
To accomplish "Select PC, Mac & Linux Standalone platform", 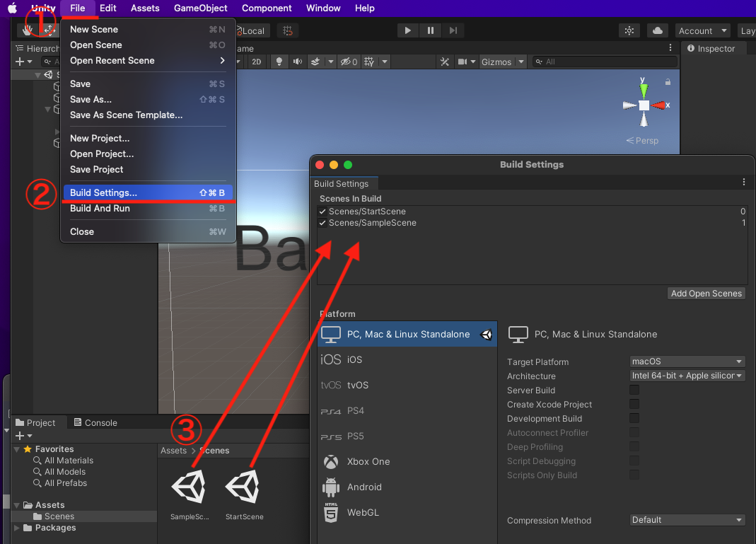I will point(407,334).
